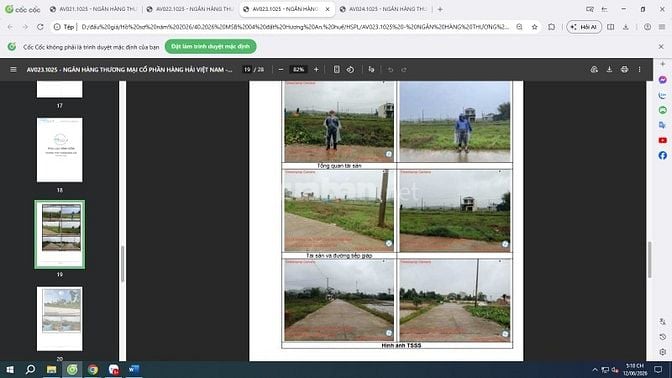The width and height of the screenshot is (672, 378).
Task: Rotate the PDF page counterclockwise
Action: coord(350,69)
